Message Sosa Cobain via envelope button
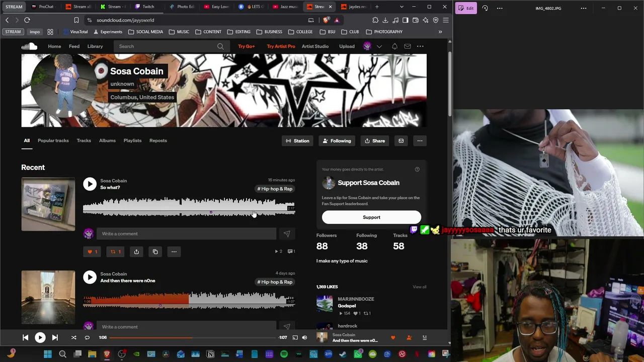Image resolution: width=644 pixels, height=362 pixels. tap(401, 141)
